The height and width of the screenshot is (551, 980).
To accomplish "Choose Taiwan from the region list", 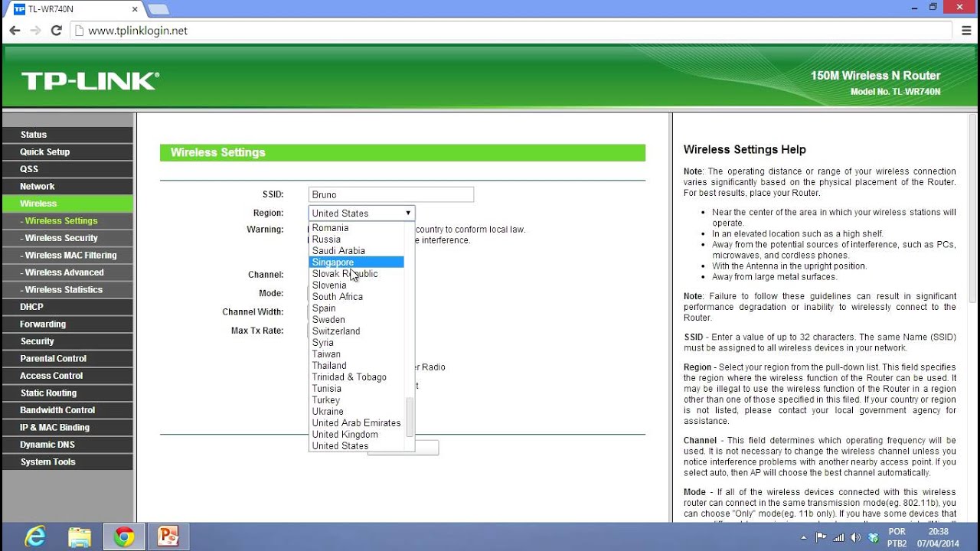I will coord(356,354).
